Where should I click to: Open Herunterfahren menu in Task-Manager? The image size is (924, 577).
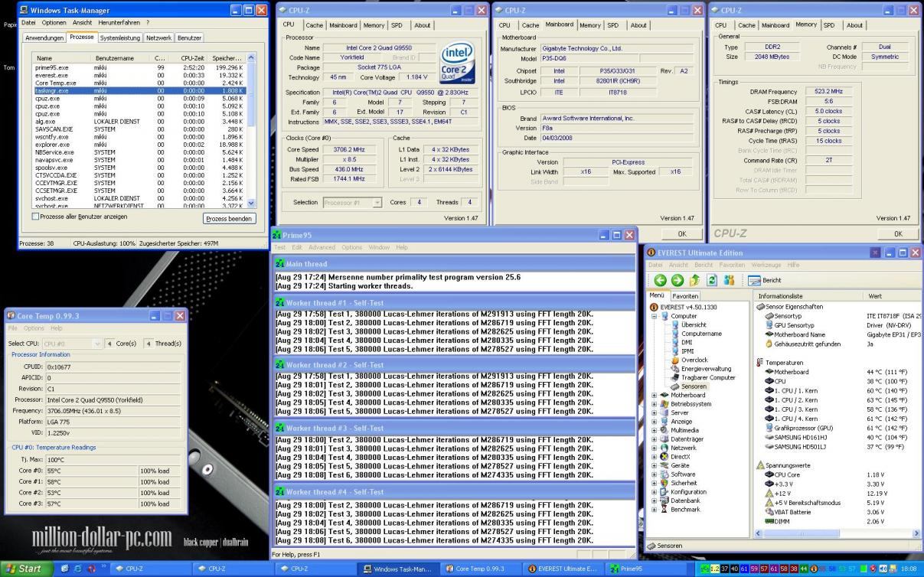[x=120, y=22]
